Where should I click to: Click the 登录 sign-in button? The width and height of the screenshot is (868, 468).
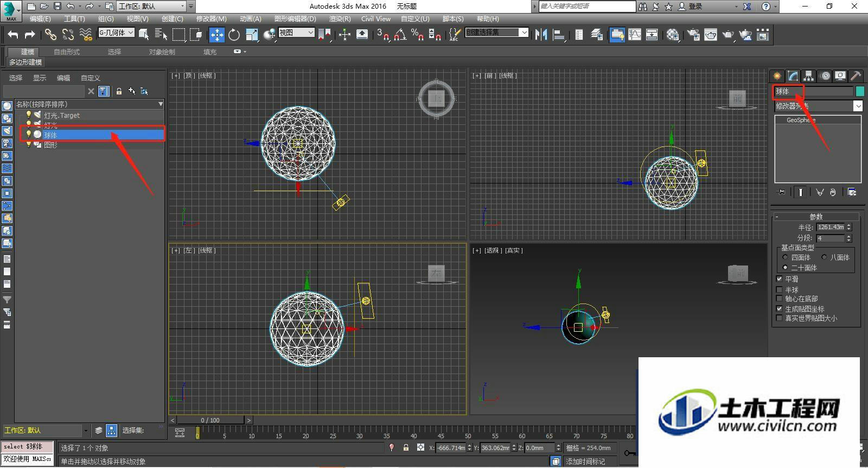691,7
